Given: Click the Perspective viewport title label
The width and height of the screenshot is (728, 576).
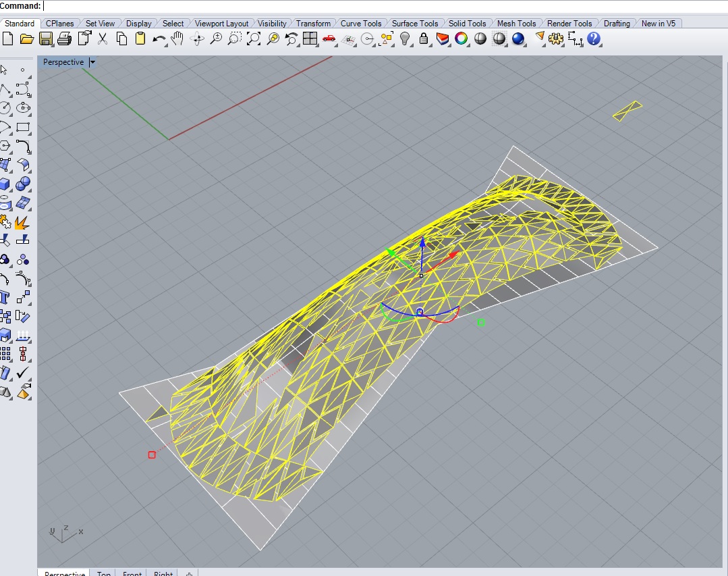Looking at the screenshot, I should tap(63, 62).
